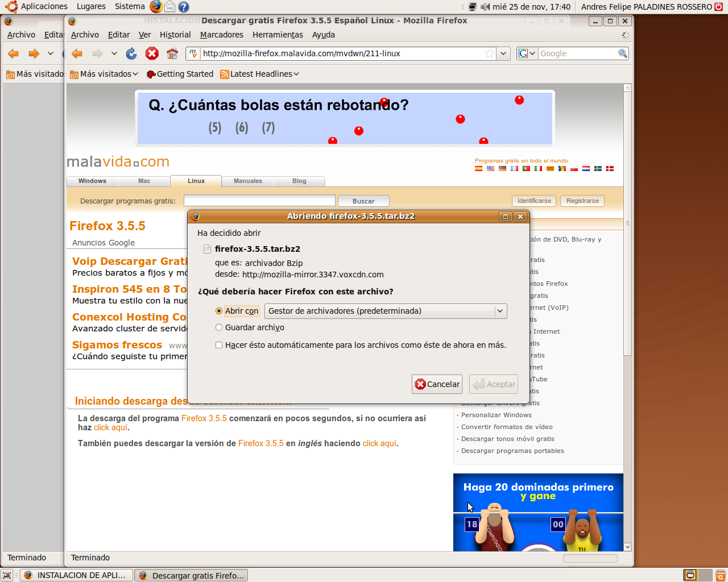The width and height of the screenshot is (728, 582).
Task: Answer (6) in the bouncing balls ad
Action: click(242, 128)
